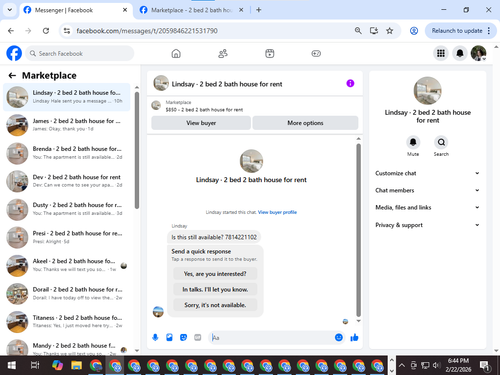
Task: Open the Brenda conversation in the list
Action: 67,153
